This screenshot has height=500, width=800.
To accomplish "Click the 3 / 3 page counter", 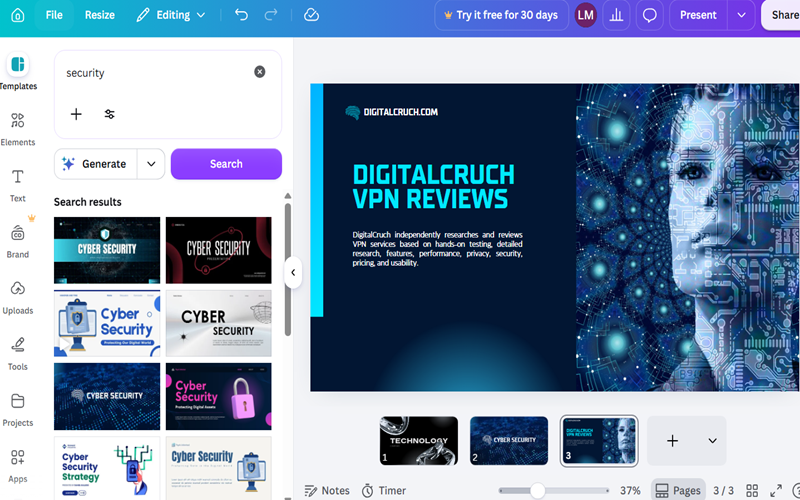I will coord(723,491).
